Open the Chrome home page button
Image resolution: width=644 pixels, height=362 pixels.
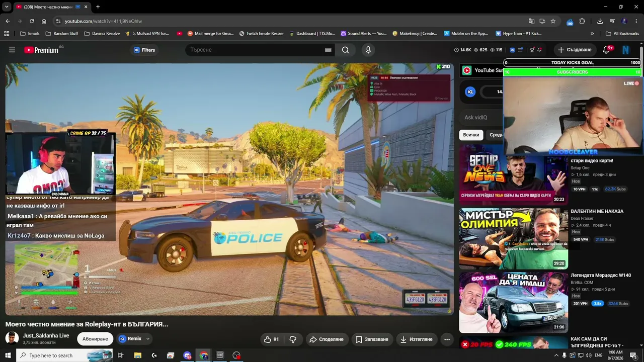click(44, 21)
